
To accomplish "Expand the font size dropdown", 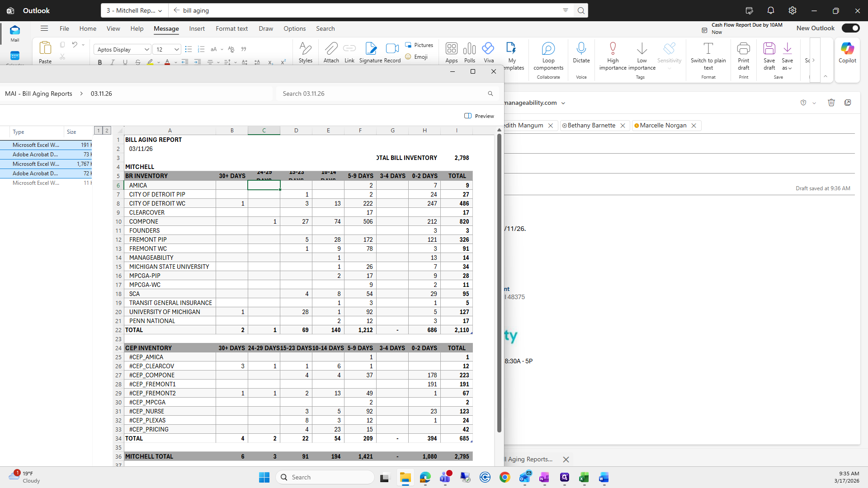I will click(177, 50).
